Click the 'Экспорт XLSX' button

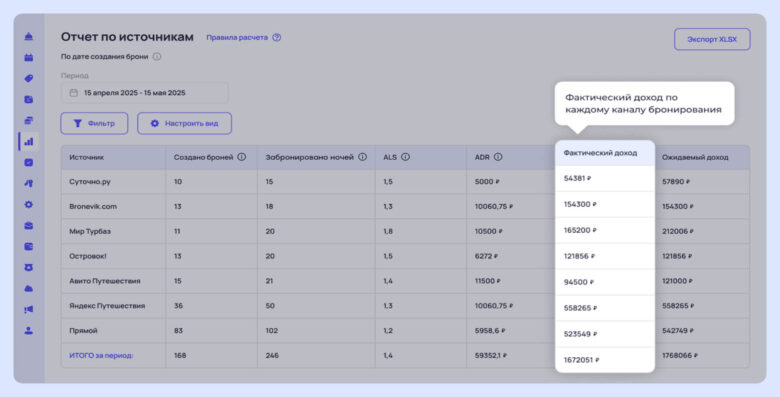click(712, 39)
